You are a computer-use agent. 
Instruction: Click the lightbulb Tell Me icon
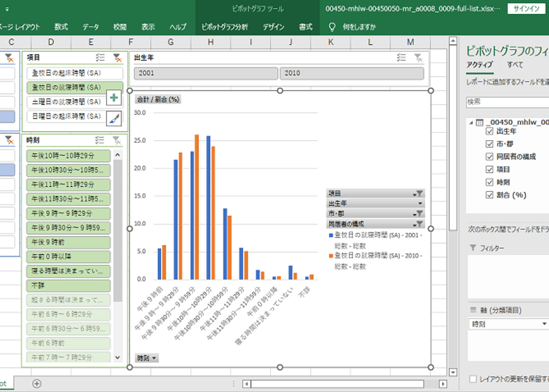coord(332,27)
